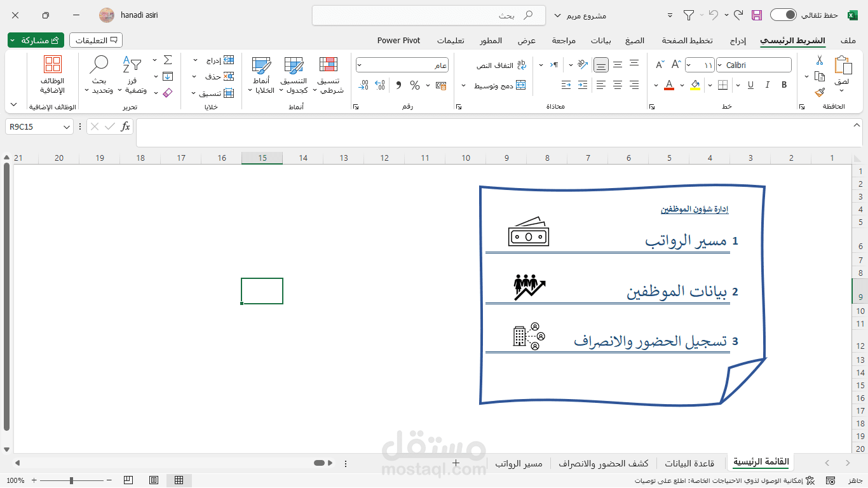This screenshot has height=488, width=868.
Task: Open Add-ins (الوظائف الإضافية)
Action: pyautogui.click(x=53, y=76)
